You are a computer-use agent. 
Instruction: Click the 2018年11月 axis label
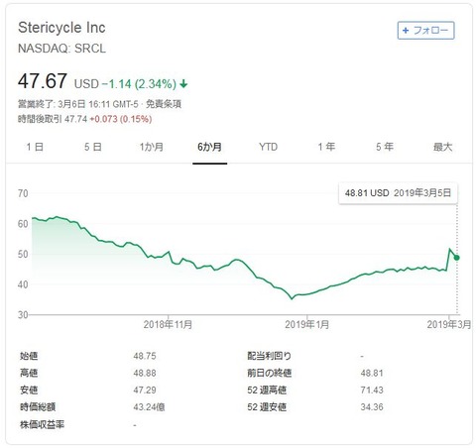pyautogui.click(x=168, y=324)
